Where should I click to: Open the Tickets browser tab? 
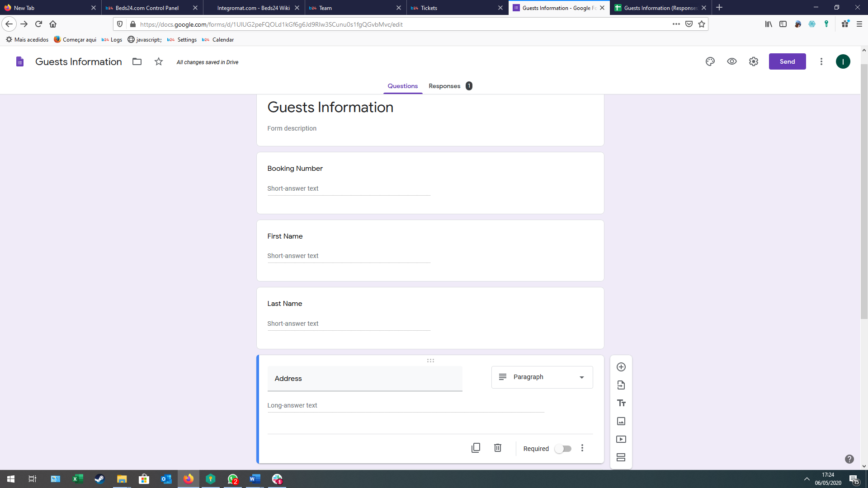(x=457, y=8)
